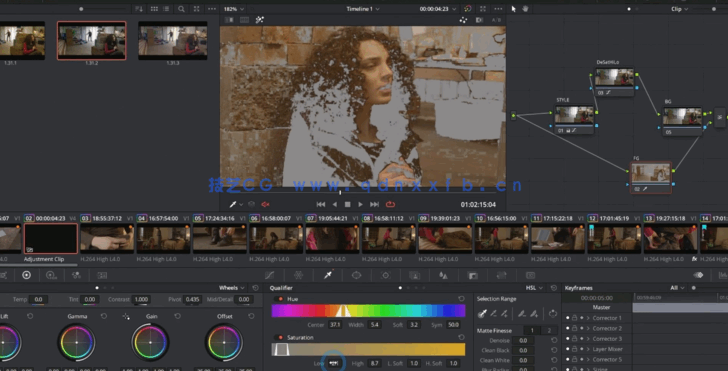Viewport: 728px width, 371px height.
Task: Jump to the first frame
Action: 320,204
